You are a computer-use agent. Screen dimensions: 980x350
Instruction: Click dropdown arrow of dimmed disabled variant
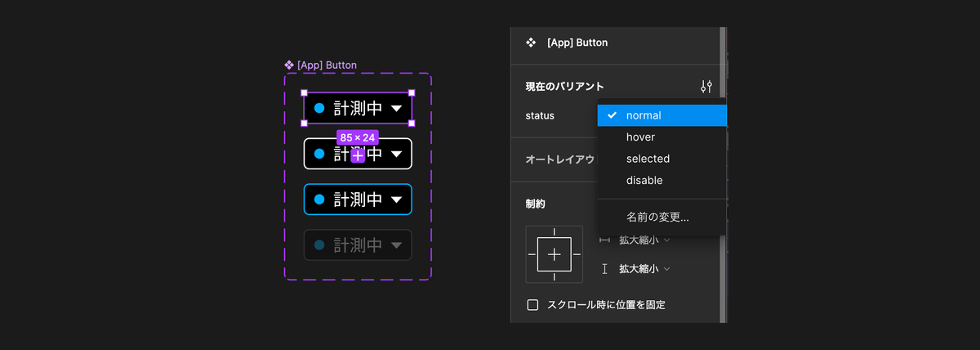(396, 246)
